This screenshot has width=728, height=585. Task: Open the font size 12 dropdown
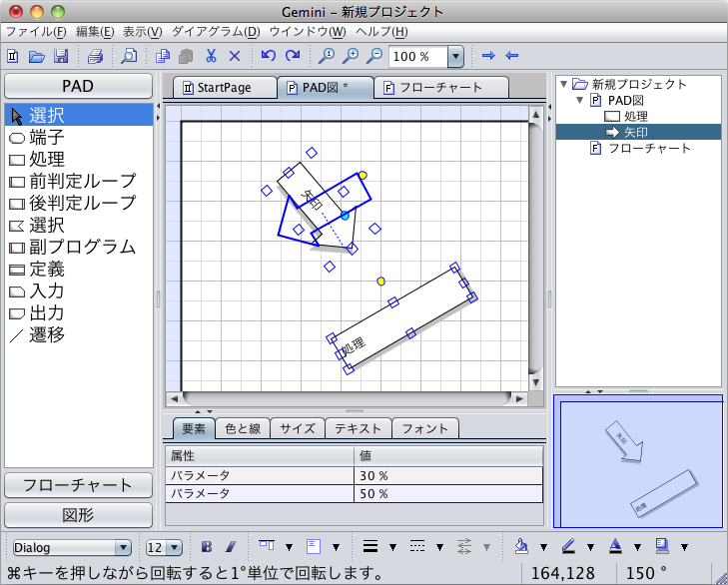174,547
